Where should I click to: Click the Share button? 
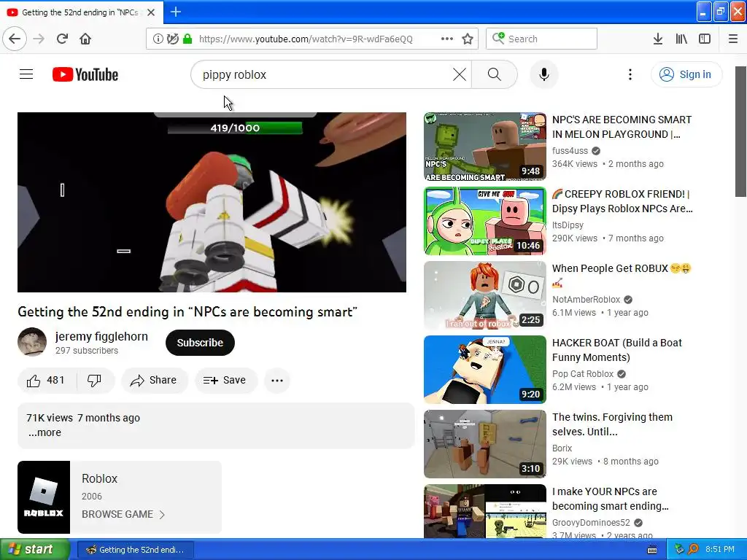pyautogui.click(x=155, y=380)
